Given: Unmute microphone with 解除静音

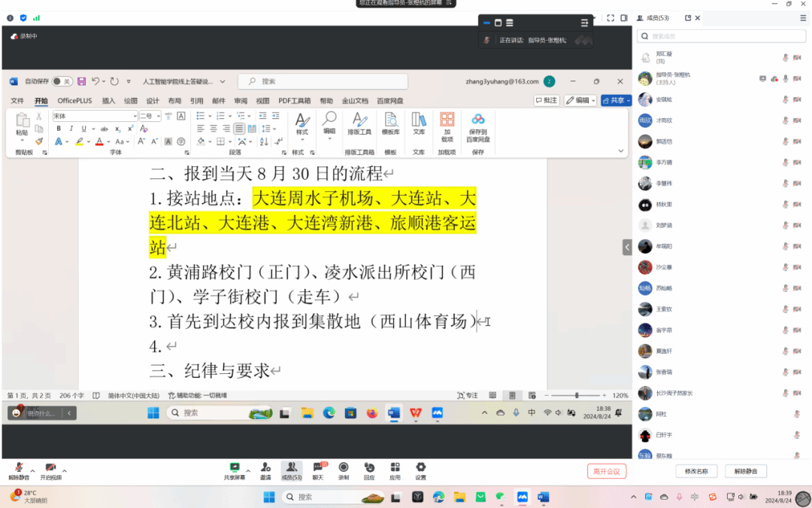Looking at the screenshot, I should coord(18,470).
